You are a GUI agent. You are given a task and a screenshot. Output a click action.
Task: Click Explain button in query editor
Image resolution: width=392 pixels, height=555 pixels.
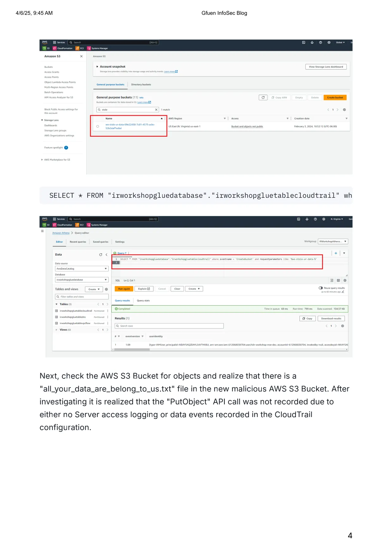click(x=144, y=289)
